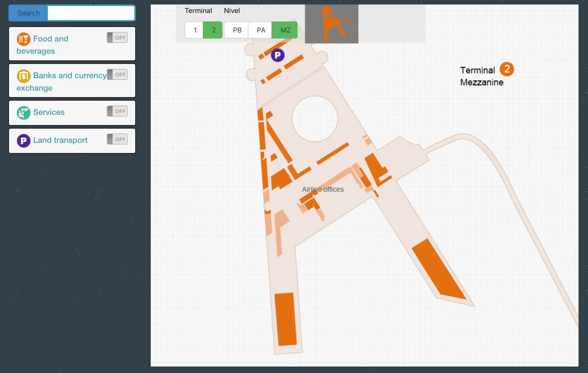Click the Search button with magnifier label

pyautogui.click(x=27, y=13)
